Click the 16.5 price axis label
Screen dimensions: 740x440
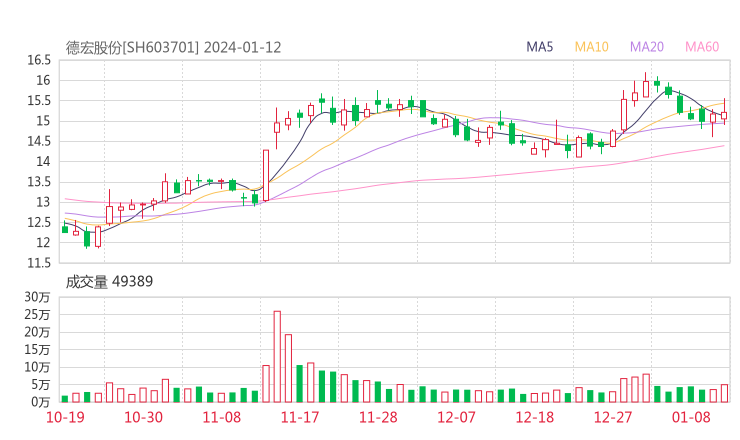[x=39, y=60]
